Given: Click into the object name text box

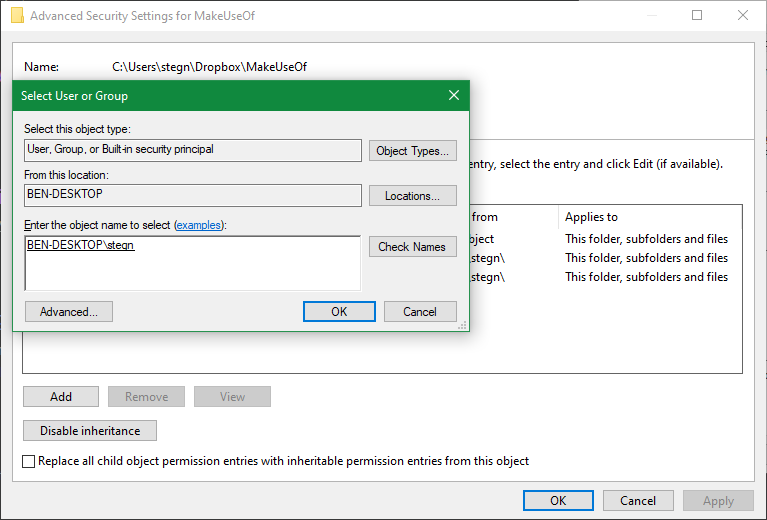Looking at the screenshot, I should (193, 263).
